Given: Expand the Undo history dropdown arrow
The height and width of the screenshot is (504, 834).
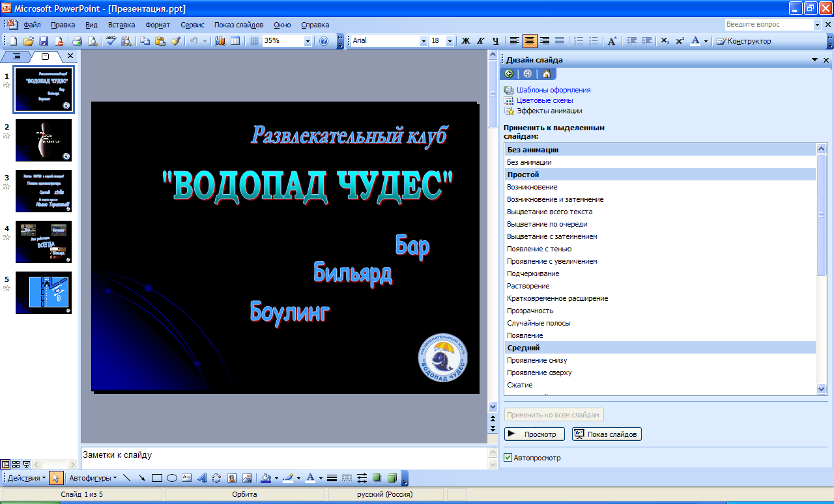Looking at the screenshot, I should (x=205, y=41).
